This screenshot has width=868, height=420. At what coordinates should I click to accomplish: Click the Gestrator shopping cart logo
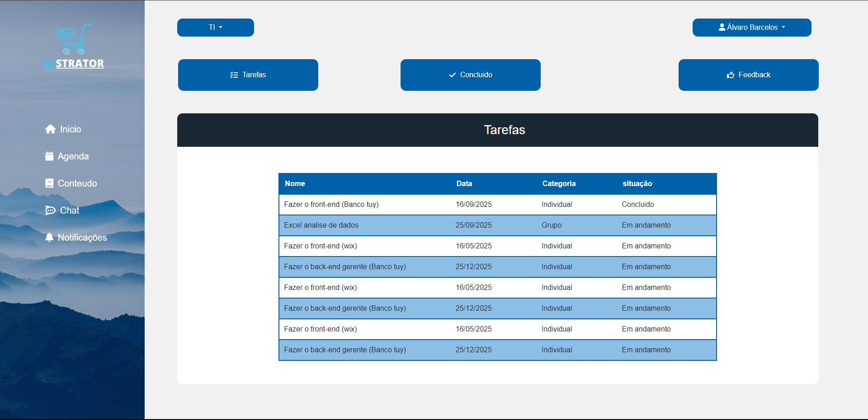(73, 46)
